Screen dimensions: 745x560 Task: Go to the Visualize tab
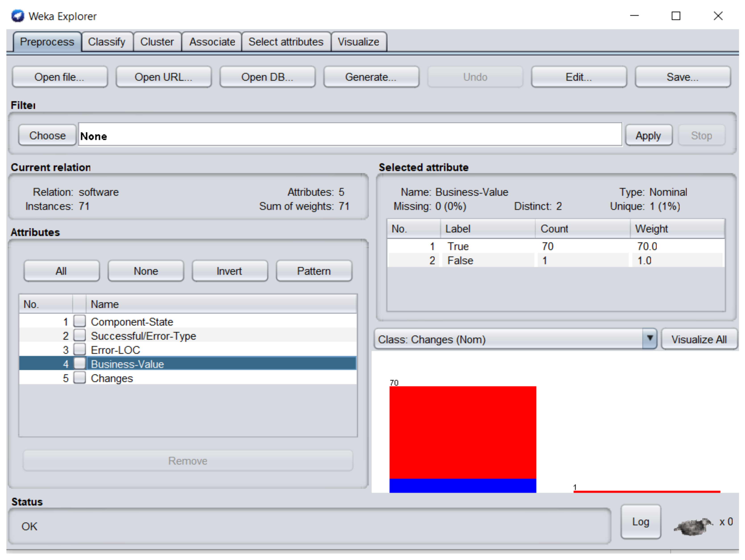358,42
